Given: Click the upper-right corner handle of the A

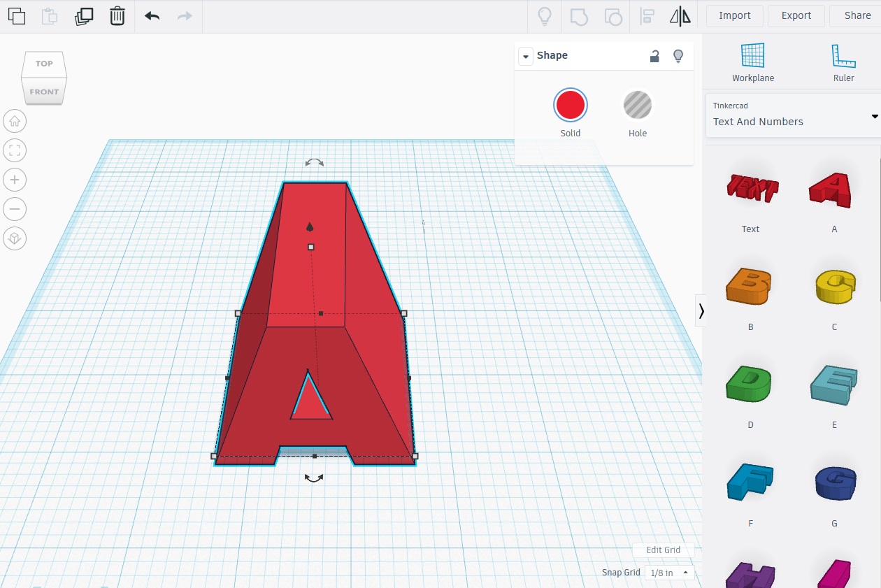Looking at the screenshot, I should point(403,313).
